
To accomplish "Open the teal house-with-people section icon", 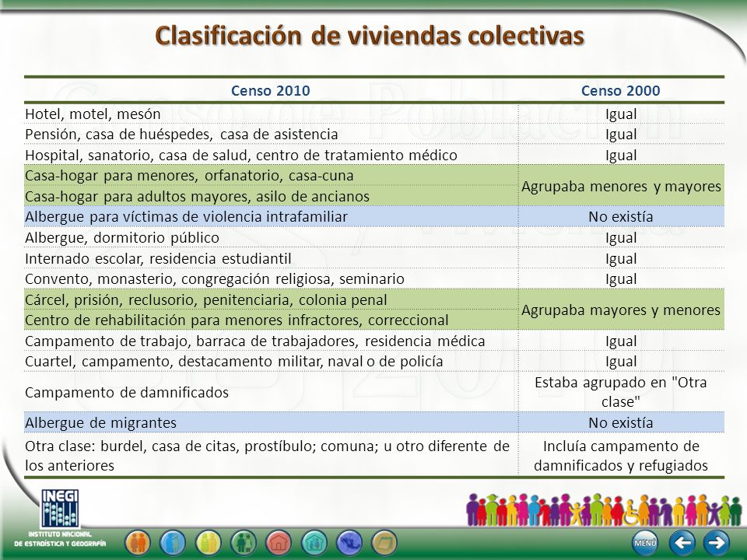I will point(314,542).
